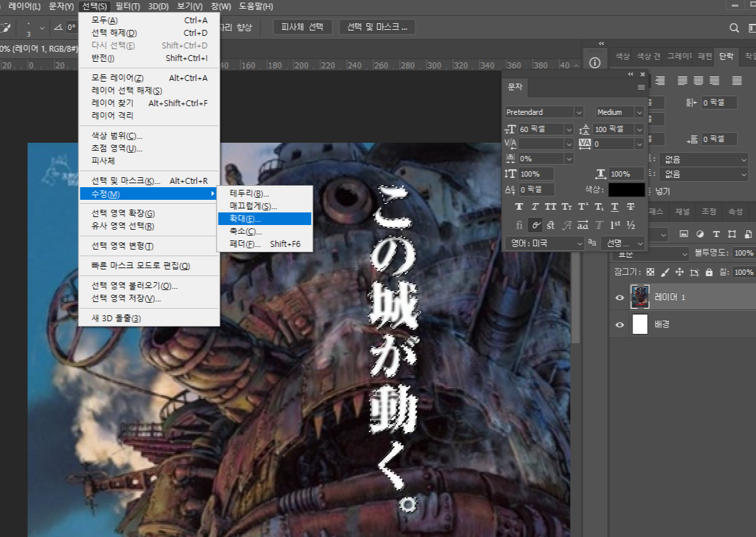Viewport: 756px width, 537px height.
Task: Click the 선택 및 마스크 ... button
Action: tap(377, 27)
